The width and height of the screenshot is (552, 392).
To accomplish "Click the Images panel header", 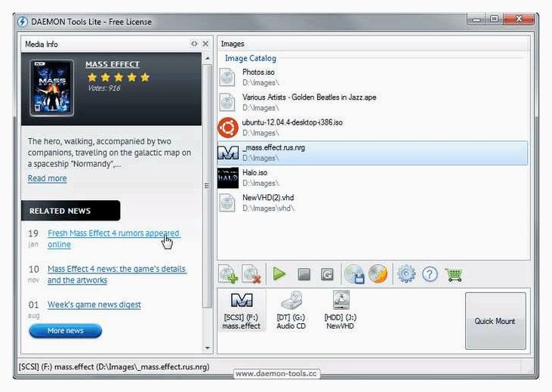I will coord(374,44).
